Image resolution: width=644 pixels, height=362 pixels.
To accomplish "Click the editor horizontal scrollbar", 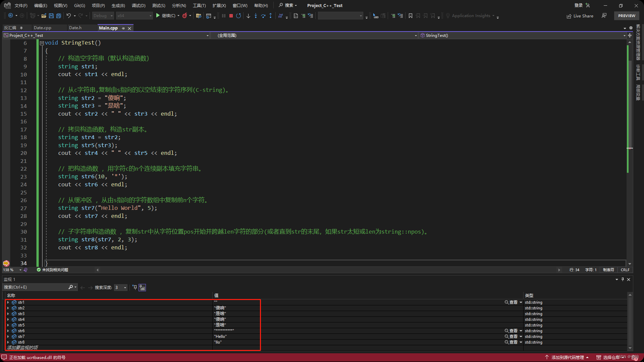I will (x=328, y=270).
